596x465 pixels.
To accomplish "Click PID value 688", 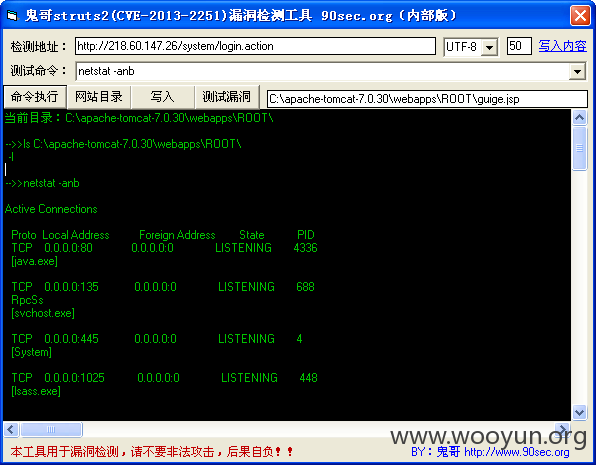I will point(305,287).
